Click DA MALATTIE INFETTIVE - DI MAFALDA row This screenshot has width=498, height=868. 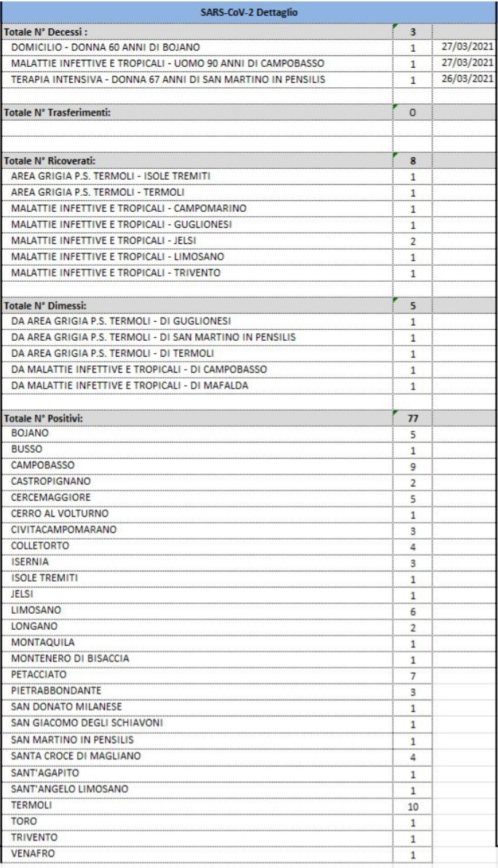pos(248,386)
